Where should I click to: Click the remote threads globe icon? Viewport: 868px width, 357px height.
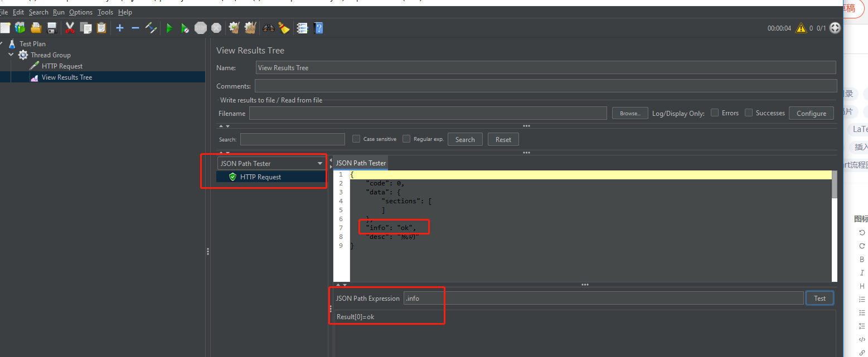[835, 28]
